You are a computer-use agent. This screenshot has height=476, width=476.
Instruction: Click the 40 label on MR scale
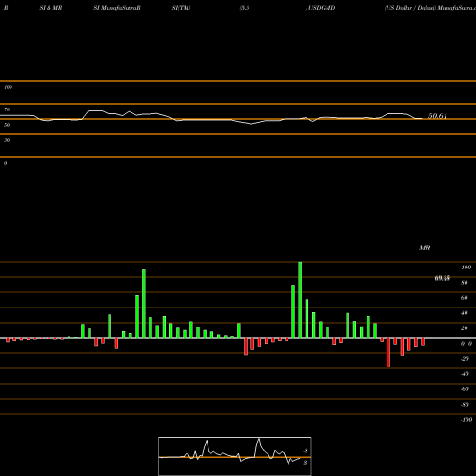coord(465,313)
